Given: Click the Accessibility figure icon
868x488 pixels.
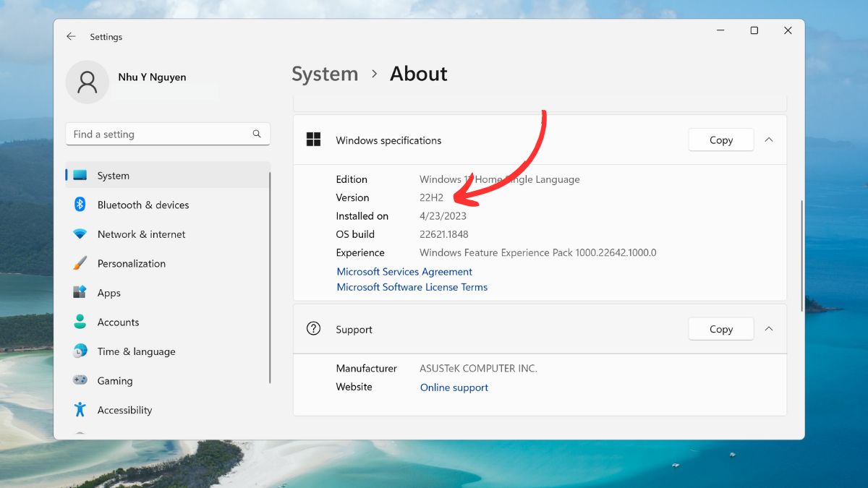Looking at the screenshot, I should [x=80, y=410].
